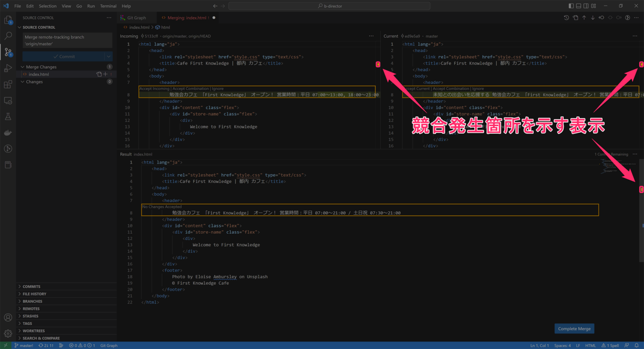Toggle primary side bar layout icon
644x349 pixels.
point(571,6)
